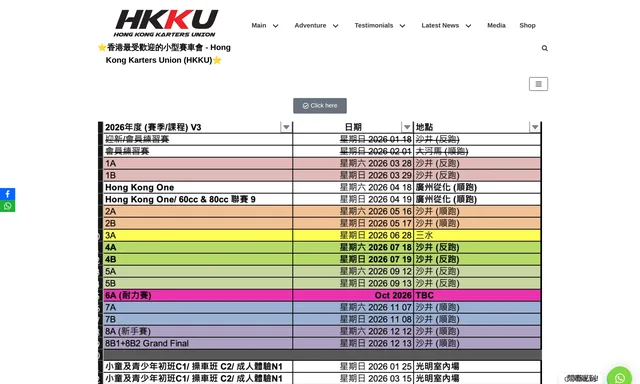Select the 2B row cell

pyautogui.click(x=198, y=223)
